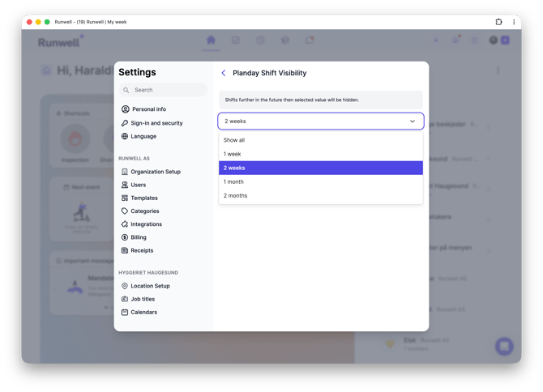Open the apps grid icon in header

coord(475,40)
